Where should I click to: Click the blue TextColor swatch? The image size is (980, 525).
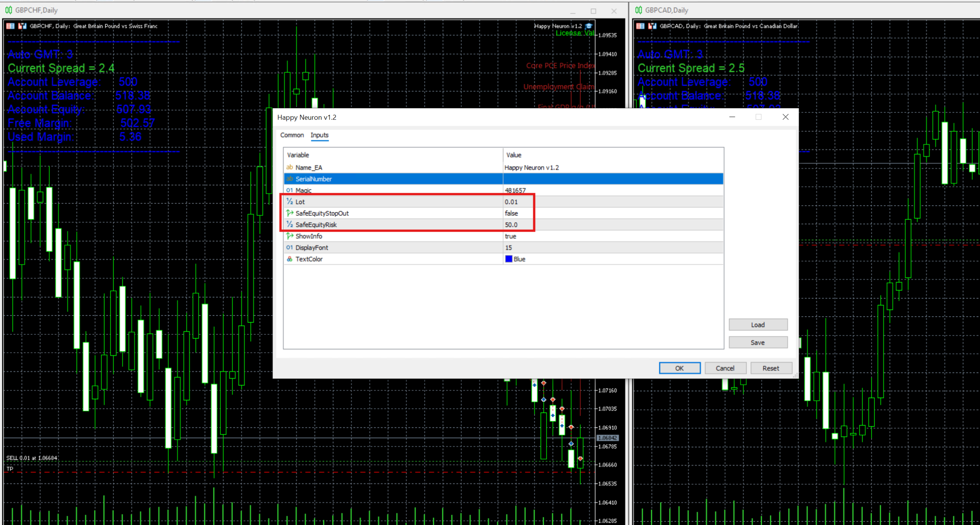509,259
